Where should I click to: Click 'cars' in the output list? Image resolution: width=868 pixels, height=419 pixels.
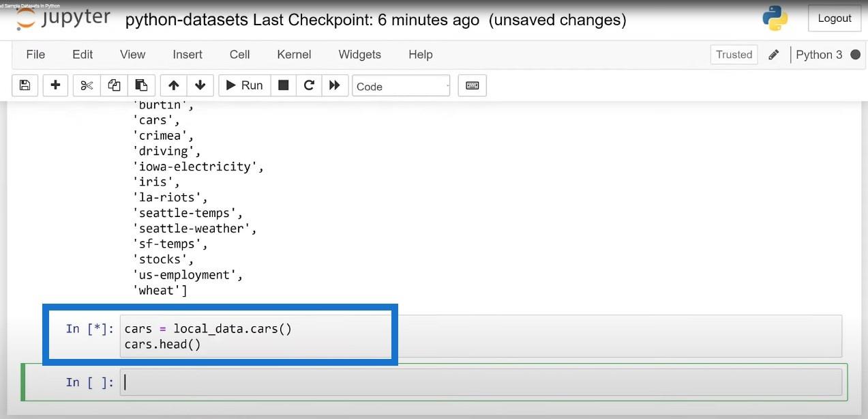[x=153, y=120]
